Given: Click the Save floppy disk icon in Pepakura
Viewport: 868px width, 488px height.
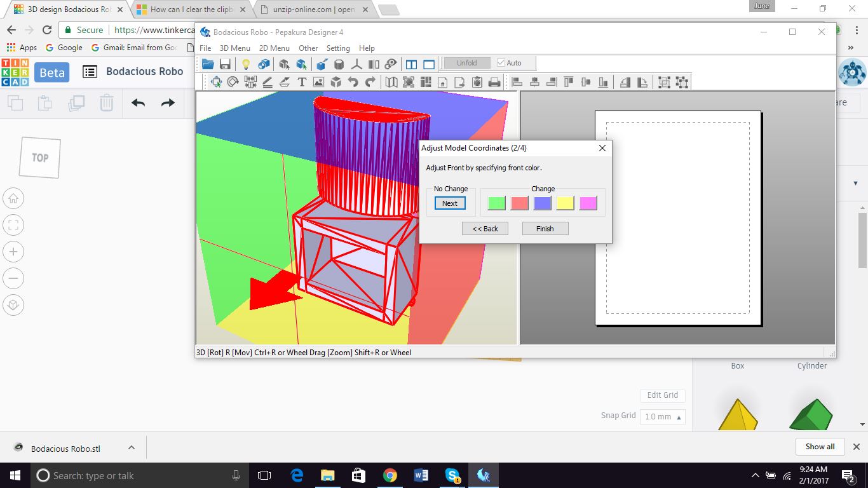Looking at the screenshot, I should 224,64.
